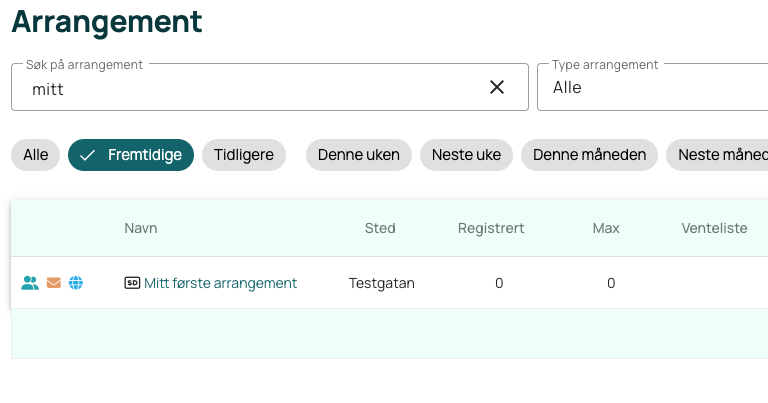The width and height of the screenshot is (768, 403).
Task: Filter by Denne uken
Action: pyautogui.click(x=359, y=155)
